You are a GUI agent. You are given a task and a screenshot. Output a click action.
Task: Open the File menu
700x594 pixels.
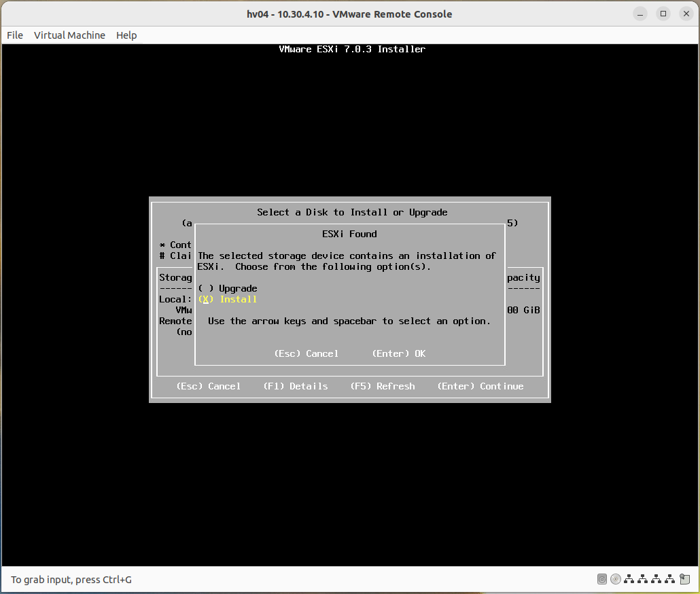point(14,35)
